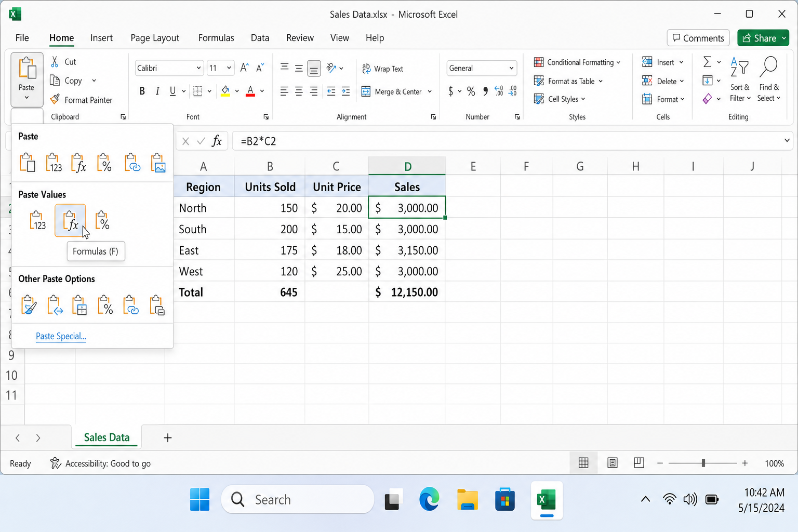This screenshot has width=798, height=532.
Task: Click the AutoSum sigma icon
Action: point(707,62)
